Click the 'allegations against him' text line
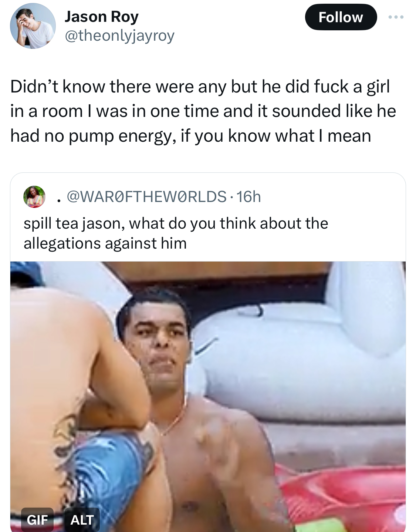The width and height of the screenshot is (416, 532). pyautogui.click(x=105, y=243)
